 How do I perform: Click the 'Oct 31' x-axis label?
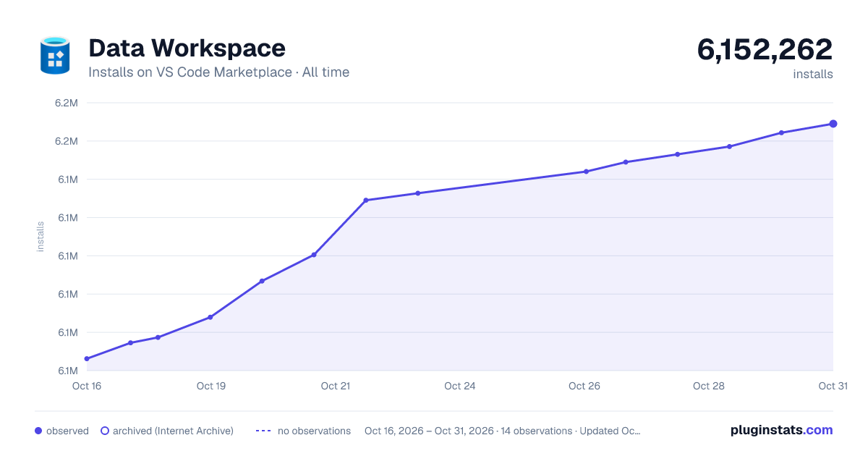(x=833, y=386)
